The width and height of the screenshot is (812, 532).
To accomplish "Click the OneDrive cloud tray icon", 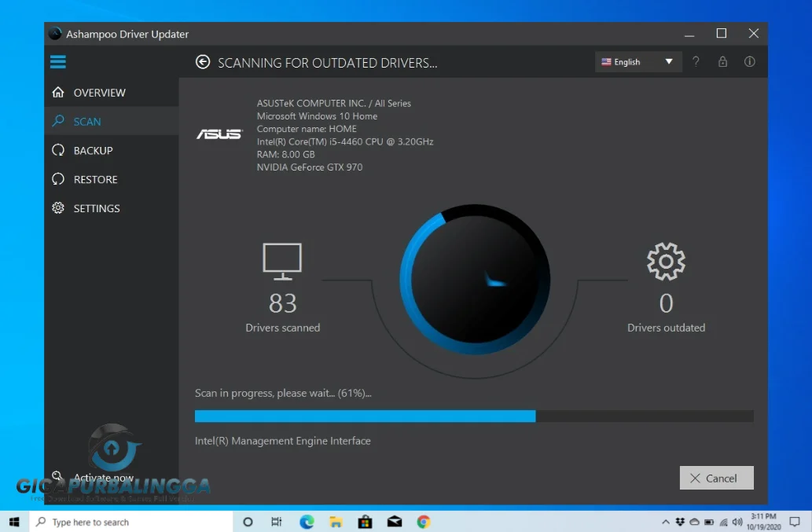I will (694, 522).
